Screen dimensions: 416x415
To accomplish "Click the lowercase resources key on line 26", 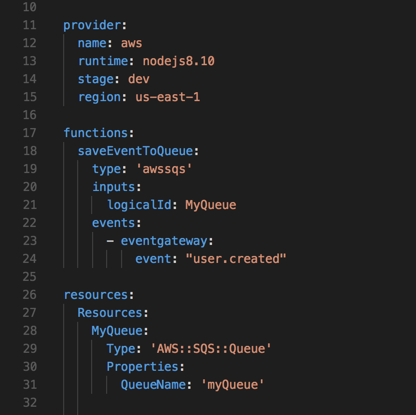I will click(96, 295).
